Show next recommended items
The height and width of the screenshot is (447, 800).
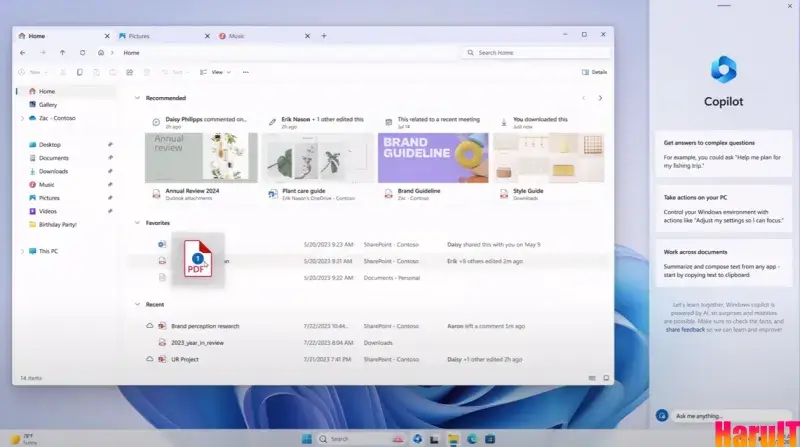600,98
